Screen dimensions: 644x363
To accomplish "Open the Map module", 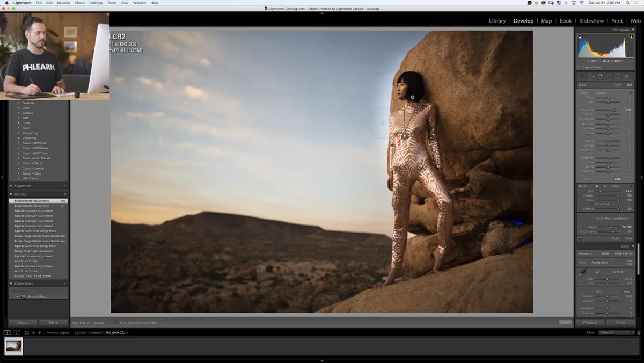I will point(546,21).
